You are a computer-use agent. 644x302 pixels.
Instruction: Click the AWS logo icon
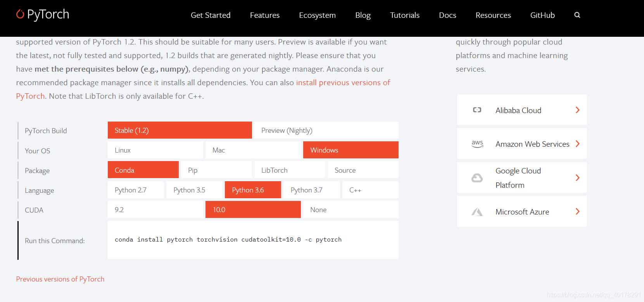477,144
